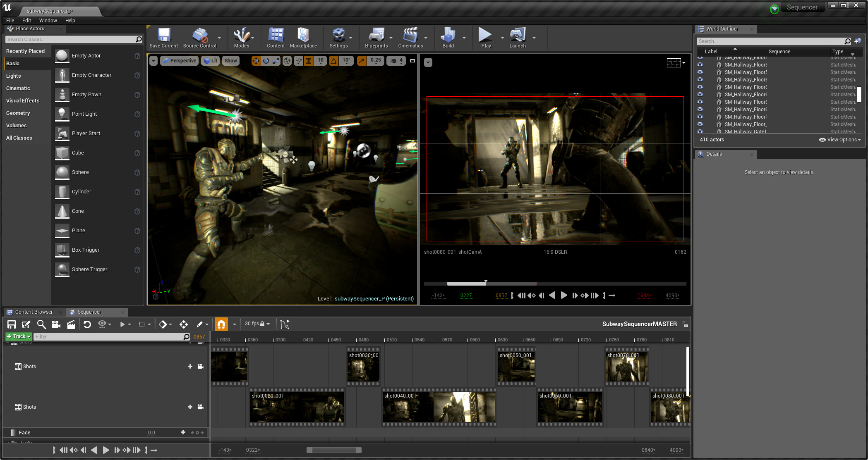Image resolution: width=868 pixels, height=460 pixels.
Task: Open the Perspective viewport dropdown
Action: click(179, 61)
